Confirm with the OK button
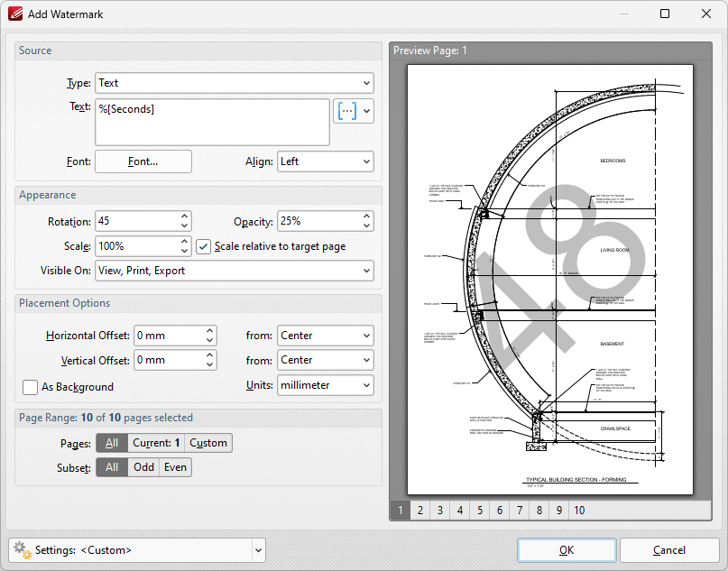Screen dimensions: 728x571 pyautogui.click(x=567, y=550)
